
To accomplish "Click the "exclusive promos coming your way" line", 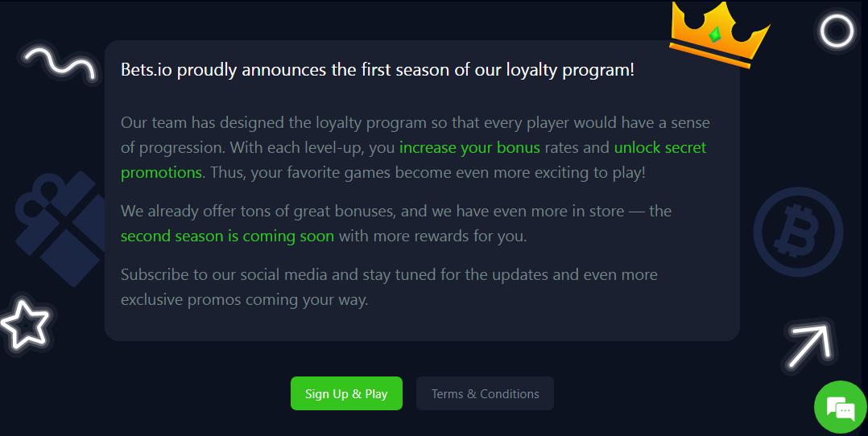I will tap(244, 300).
